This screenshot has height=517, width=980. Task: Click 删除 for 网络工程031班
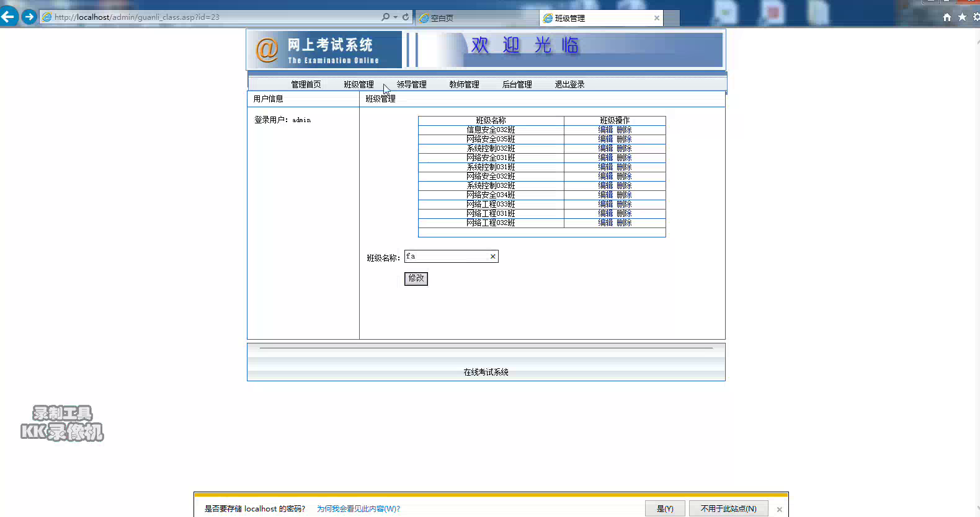[624, 213]
